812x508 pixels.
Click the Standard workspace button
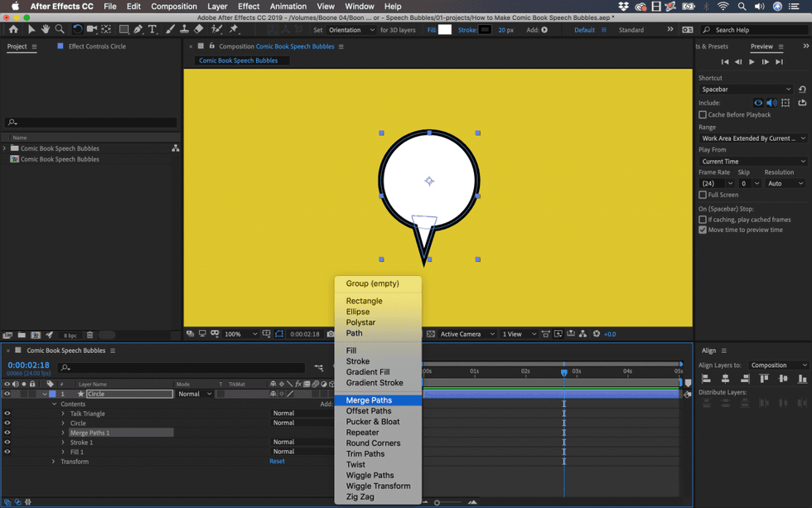coord(631,30)
